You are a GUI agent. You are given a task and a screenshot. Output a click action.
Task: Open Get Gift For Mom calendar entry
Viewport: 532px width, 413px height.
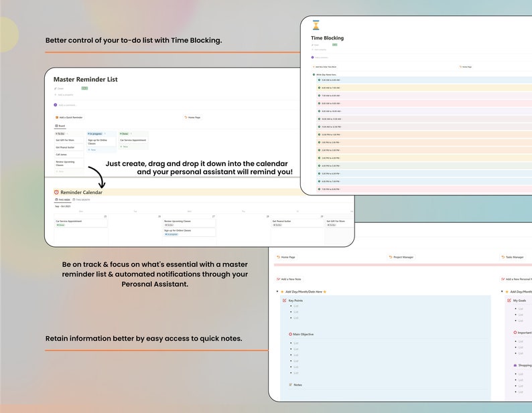coord(340,223)
